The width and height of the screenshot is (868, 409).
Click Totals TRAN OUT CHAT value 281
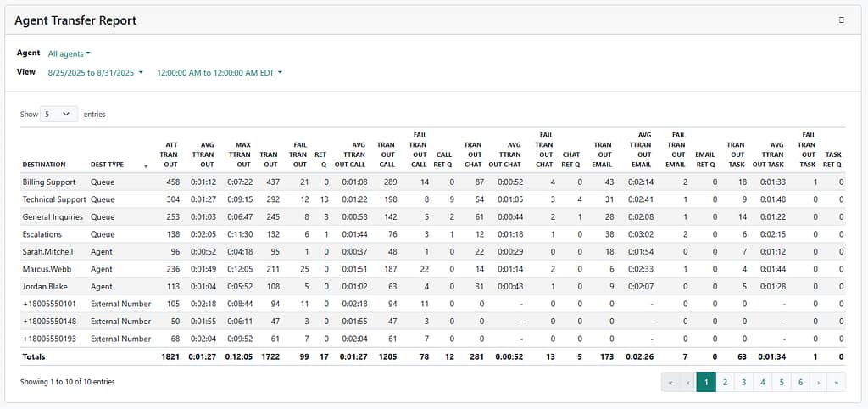[476, 357]
